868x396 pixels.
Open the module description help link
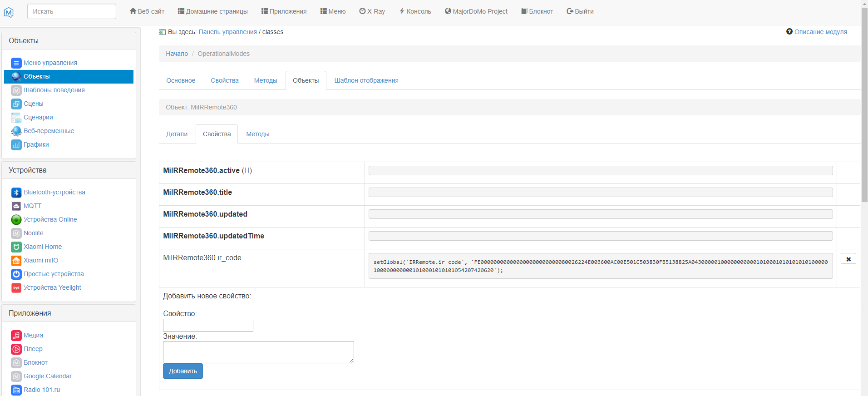(820, 32)
